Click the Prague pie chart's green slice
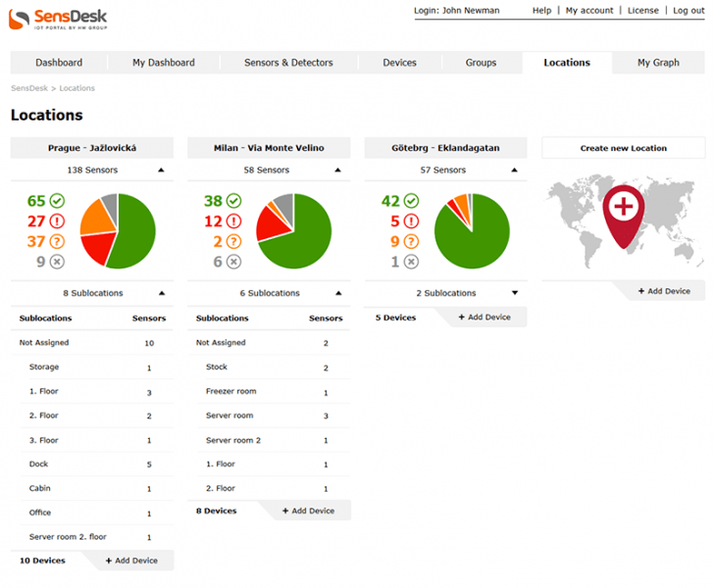714x588 pixels. (x=134, y=232)
